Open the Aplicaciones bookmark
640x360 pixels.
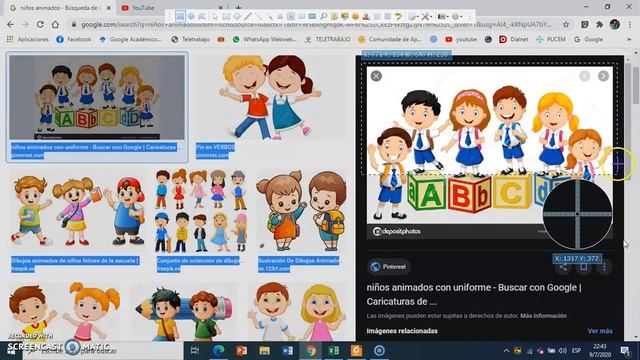tap(28, 39)
